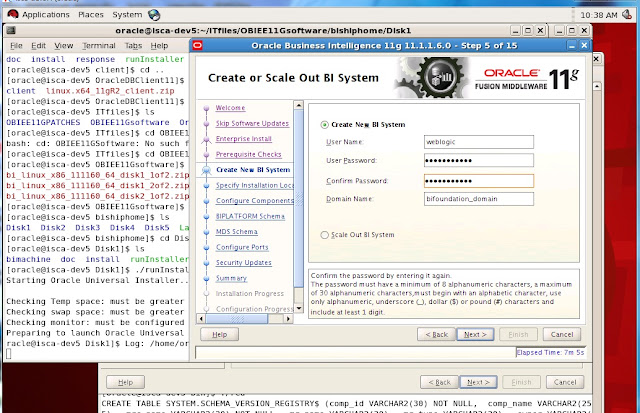Click the bullet beside MDS Schema step
The image size is (640, 413).
tap(207, 232)
